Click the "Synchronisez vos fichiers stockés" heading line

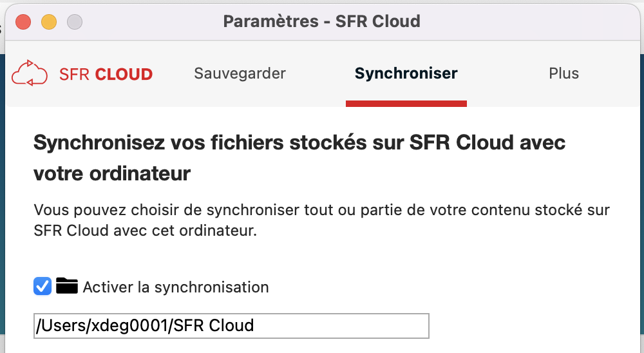[x=299, y=142]
